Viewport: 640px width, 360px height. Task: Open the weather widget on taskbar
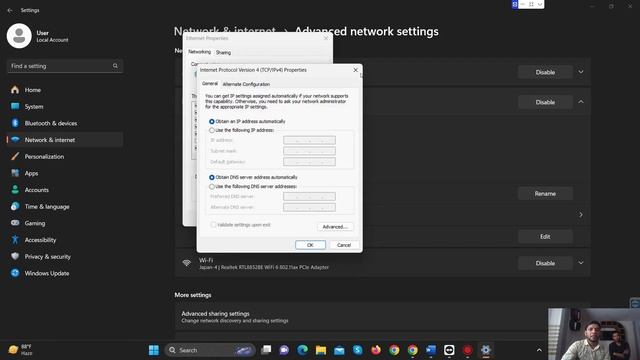click(x=20, y=350)
